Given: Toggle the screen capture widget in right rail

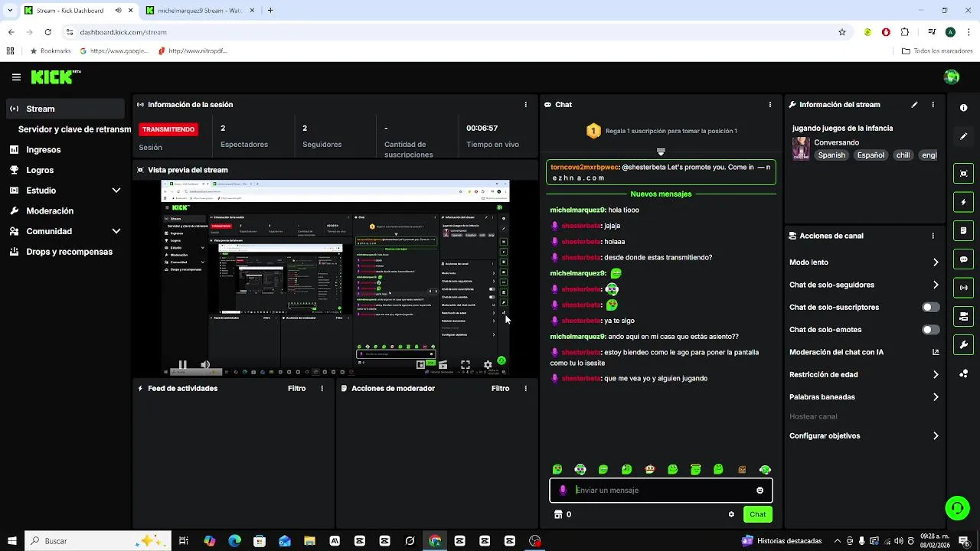Looking at the screenshot, I should (964, 174).
